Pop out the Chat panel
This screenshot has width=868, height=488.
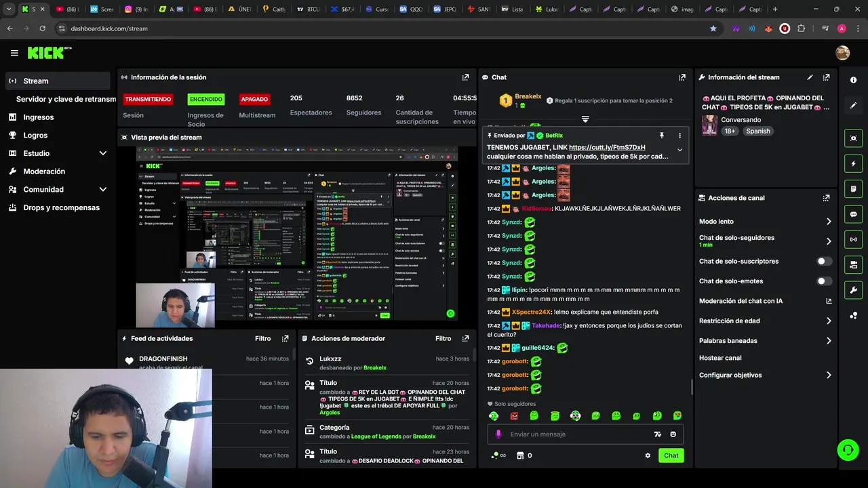click(x=682, y=77)
